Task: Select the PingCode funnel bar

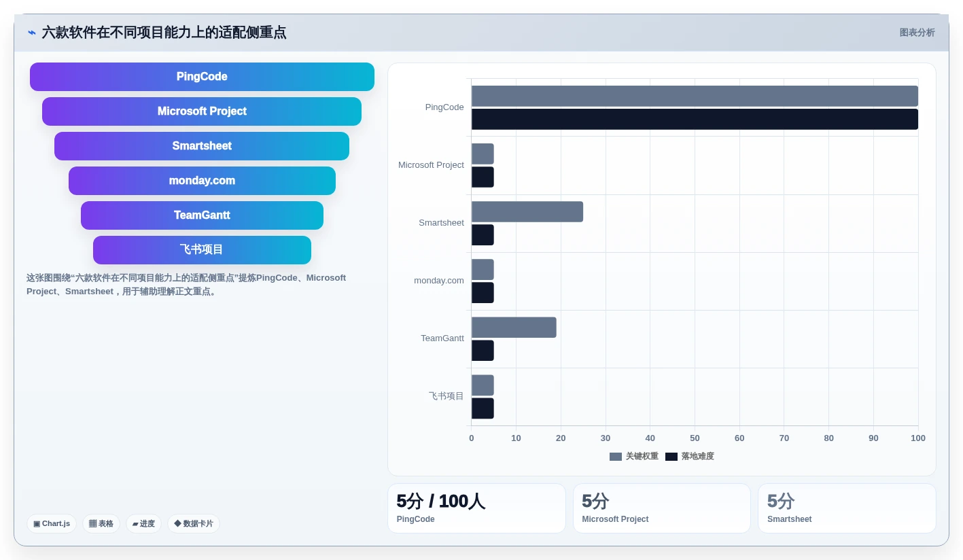Action: pyautogui.click(x=202, y=77)
